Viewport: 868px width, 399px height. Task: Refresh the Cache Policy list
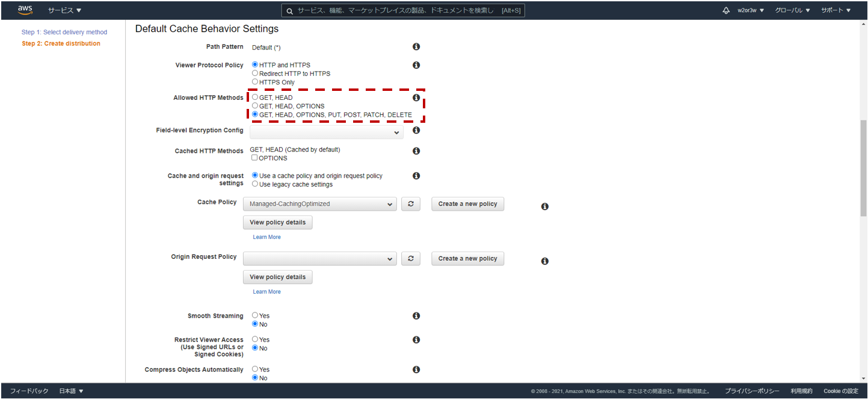click(411, 204)
